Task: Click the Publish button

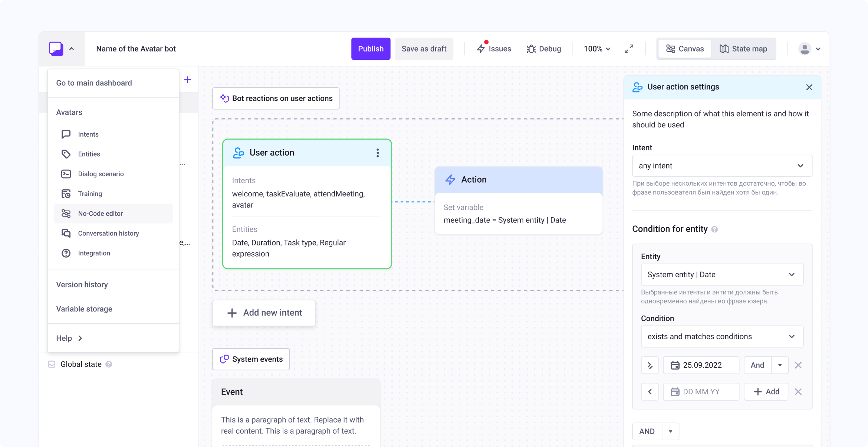Action: [371, 49]
